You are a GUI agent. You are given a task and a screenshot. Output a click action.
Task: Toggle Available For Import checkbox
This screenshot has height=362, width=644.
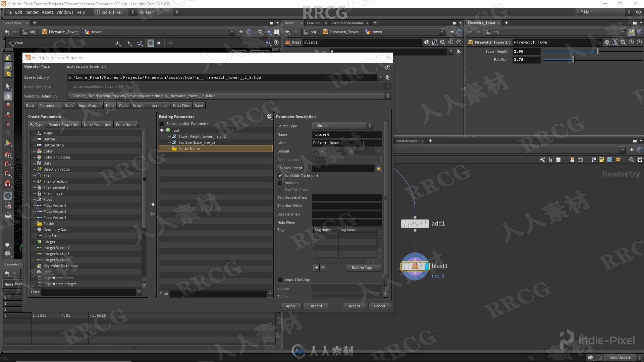(x=280, y=176)
